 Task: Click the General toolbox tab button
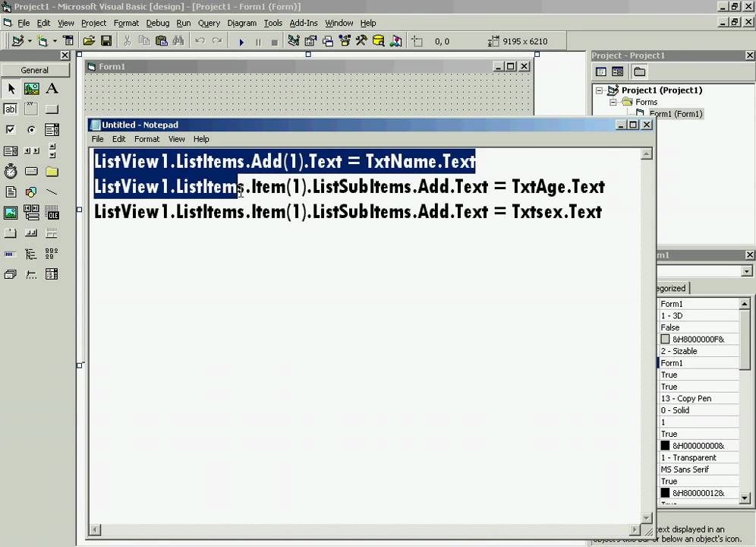point(35,70)
